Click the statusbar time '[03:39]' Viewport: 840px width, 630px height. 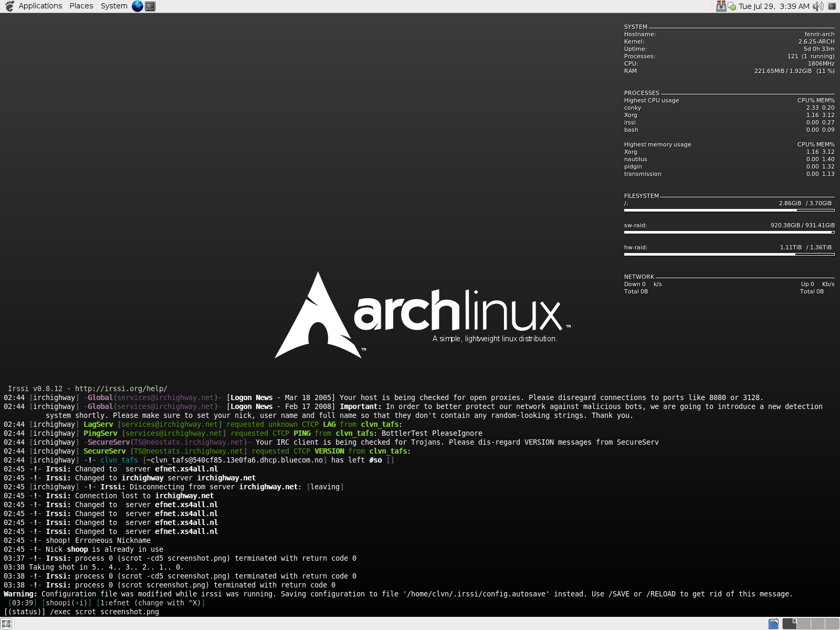tap(23, 603)
